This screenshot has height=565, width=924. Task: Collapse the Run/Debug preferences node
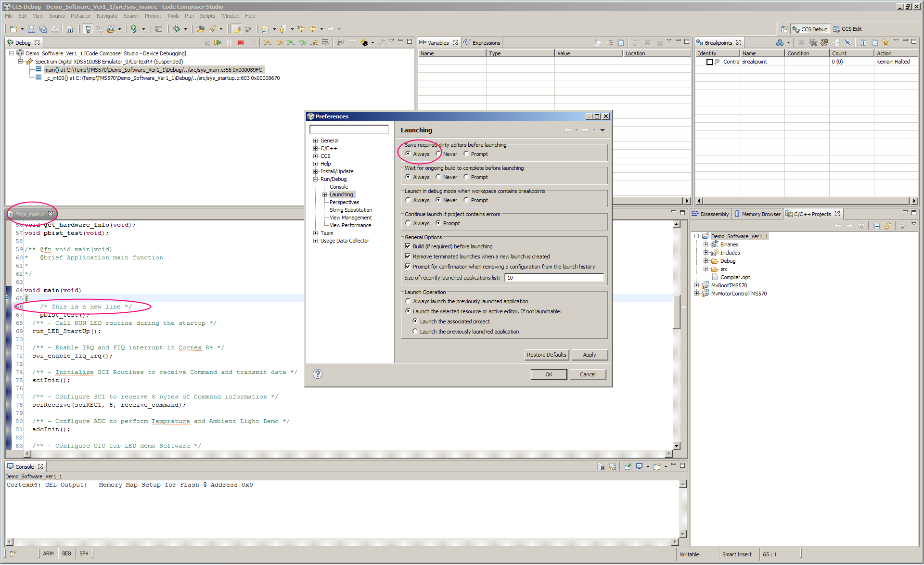(316, 180)
